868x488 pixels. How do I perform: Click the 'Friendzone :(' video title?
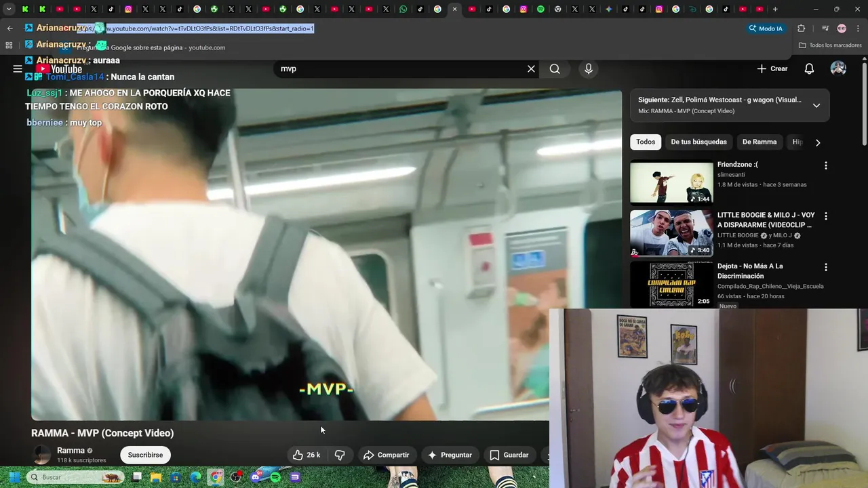click(x=737, y=165)
